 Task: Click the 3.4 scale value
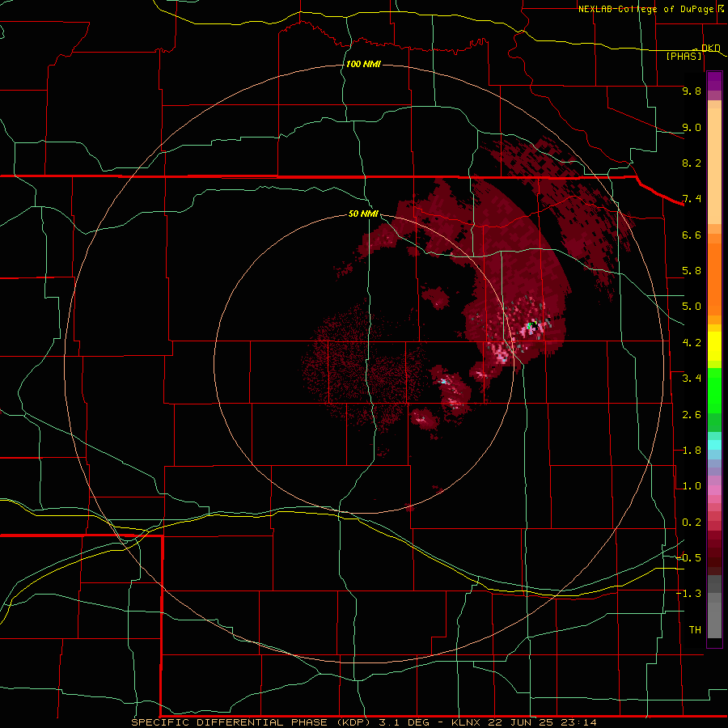[x=692, y=379]
